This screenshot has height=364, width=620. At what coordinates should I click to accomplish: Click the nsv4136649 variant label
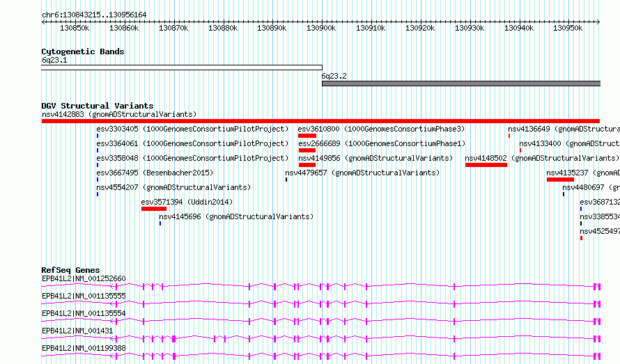[564, 129]
